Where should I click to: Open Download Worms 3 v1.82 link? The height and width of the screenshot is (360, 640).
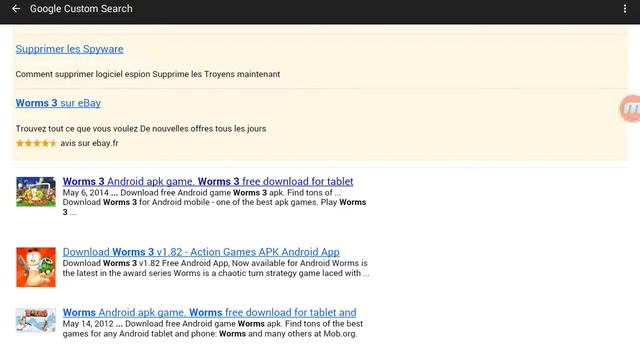(201, 252)
